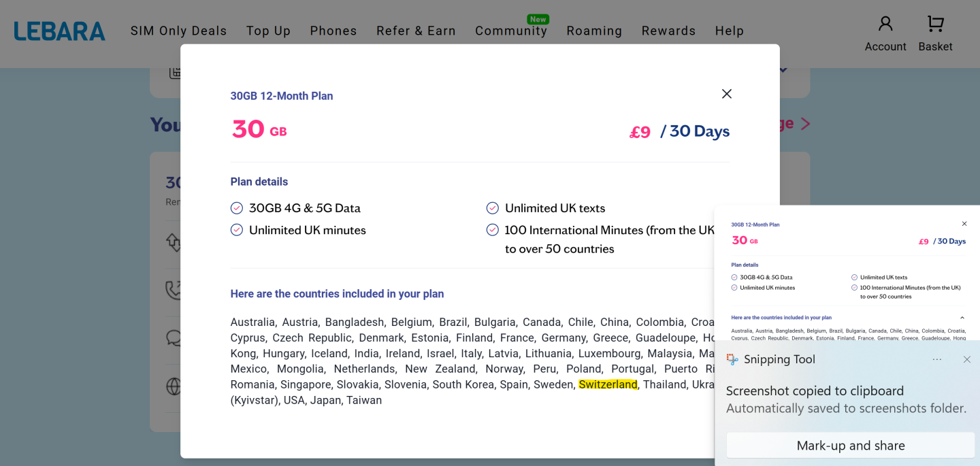Select Top Up in the navigation

coord(268,31)
